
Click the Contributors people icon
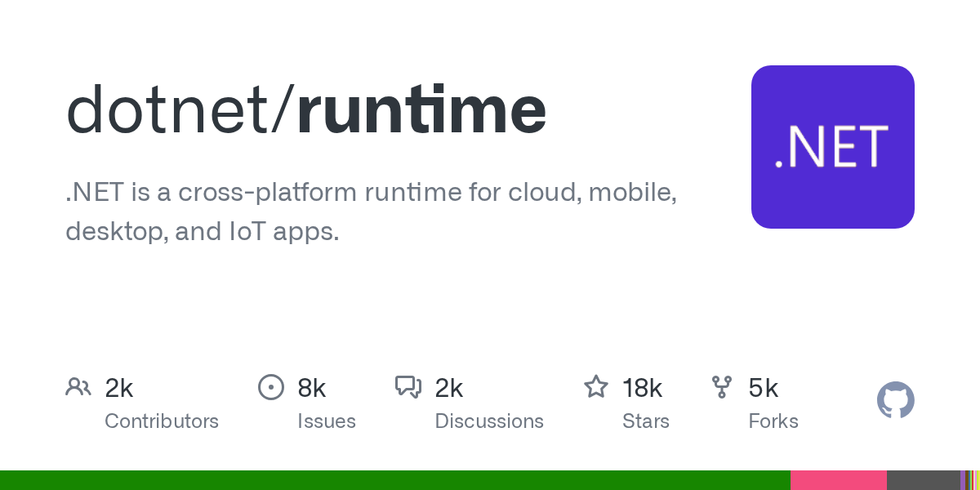pyautogui.click(x=78, y=387)
